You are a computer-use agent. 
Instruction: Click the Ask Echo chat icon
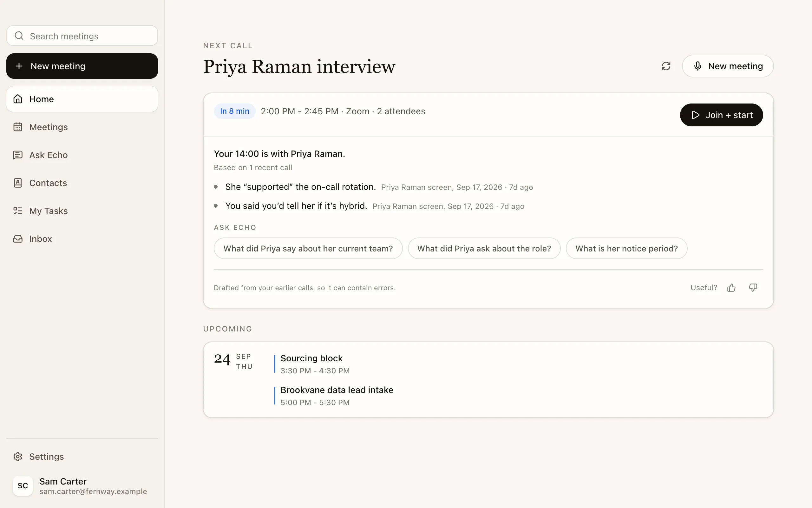(18, 155)
